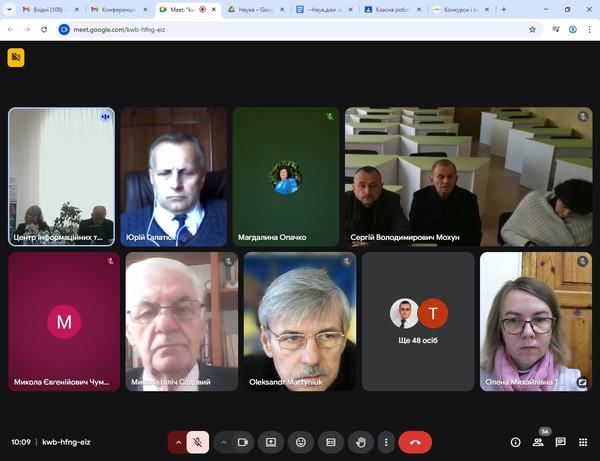Open meeting details info icon
The width and height of the screenshot is (600, 461).
(x=516, y=441)
